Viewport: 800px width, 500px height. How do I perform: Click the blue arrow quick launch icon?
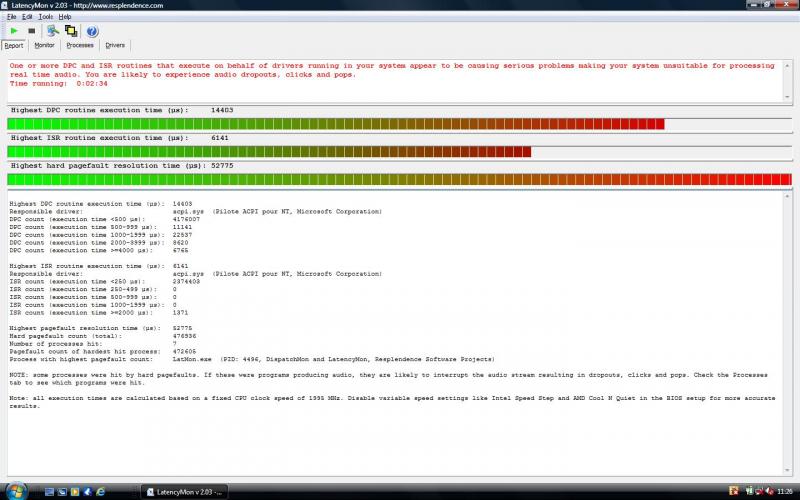(87, 492)
